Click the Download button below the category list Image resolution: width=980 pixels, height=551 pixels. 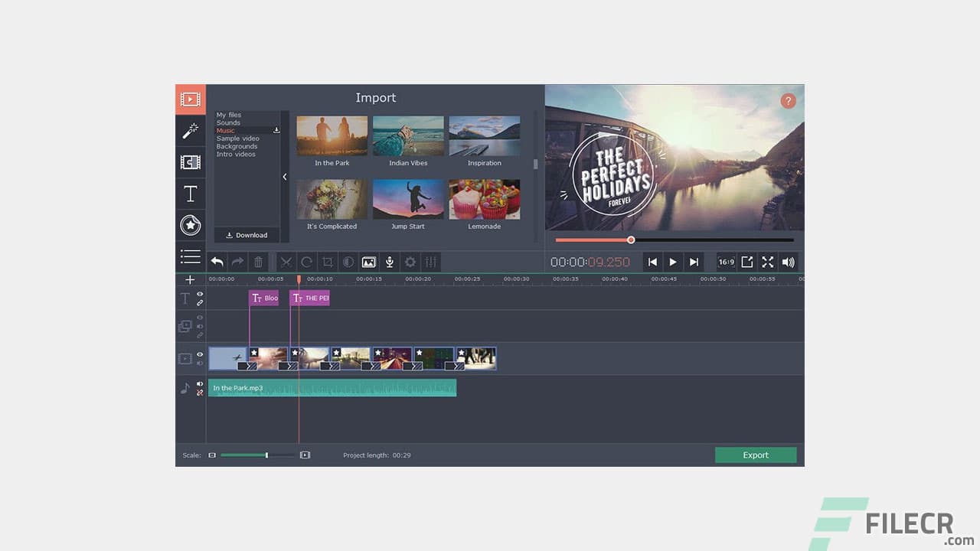click(247, 235)
